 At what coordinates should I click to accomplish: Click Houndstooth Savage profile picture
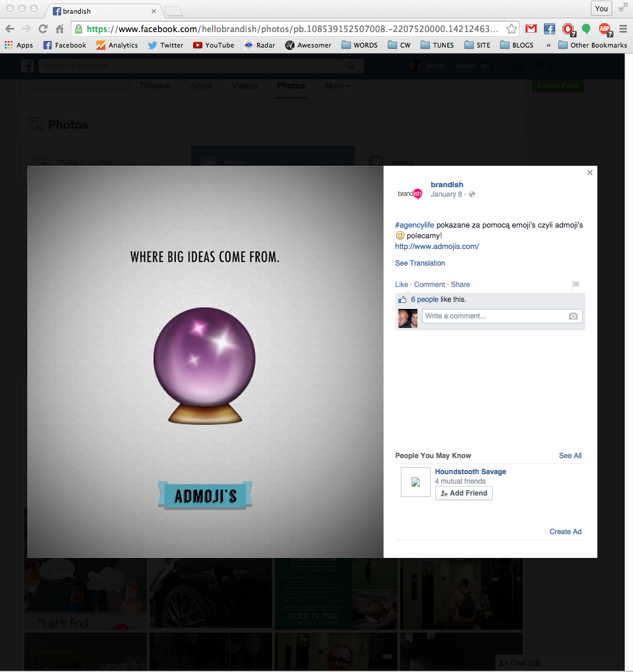(416, 482)
